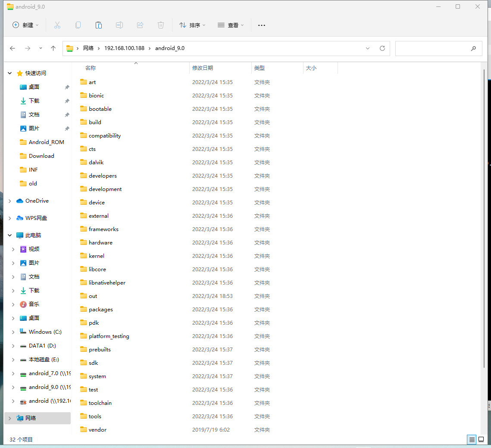Viewport: 491px width, 448px height.
Task: Select Windows (C:) drive
Action: click(x=45, y=332)
